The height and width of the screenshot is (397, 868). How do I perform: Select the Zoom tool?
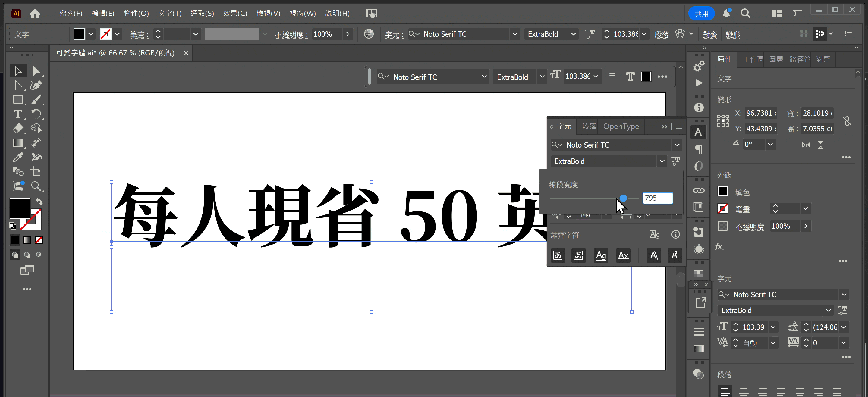tap(36, 186)
